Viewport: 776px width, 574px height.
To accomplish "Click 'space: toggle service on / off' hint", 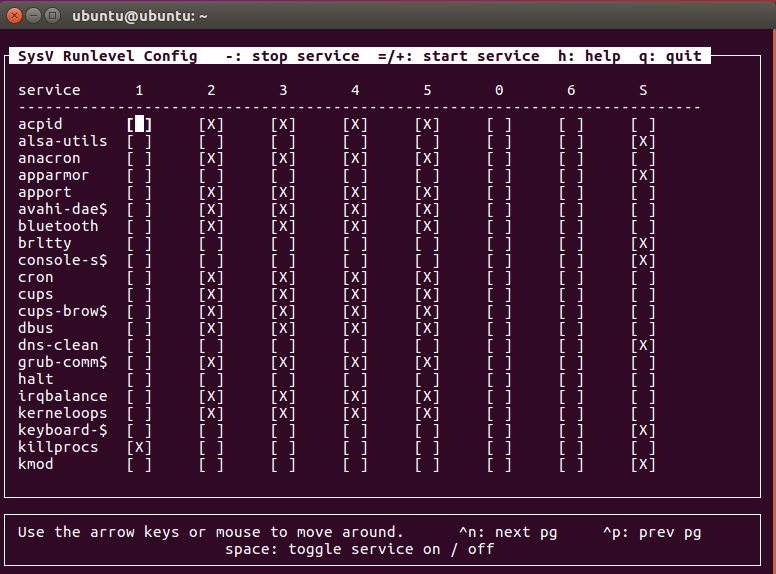I will point(359,549).
